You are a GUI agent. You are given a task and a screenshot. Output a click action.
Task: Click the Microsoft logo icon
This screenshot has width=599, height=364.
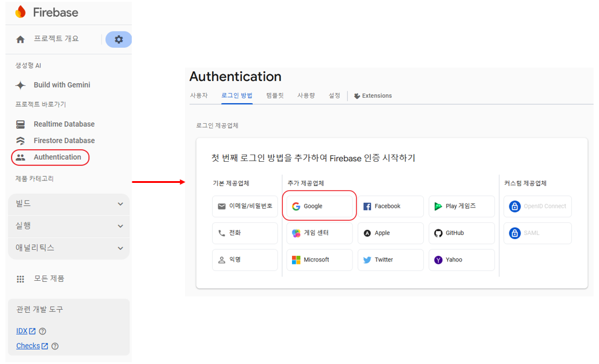[296, 260]
